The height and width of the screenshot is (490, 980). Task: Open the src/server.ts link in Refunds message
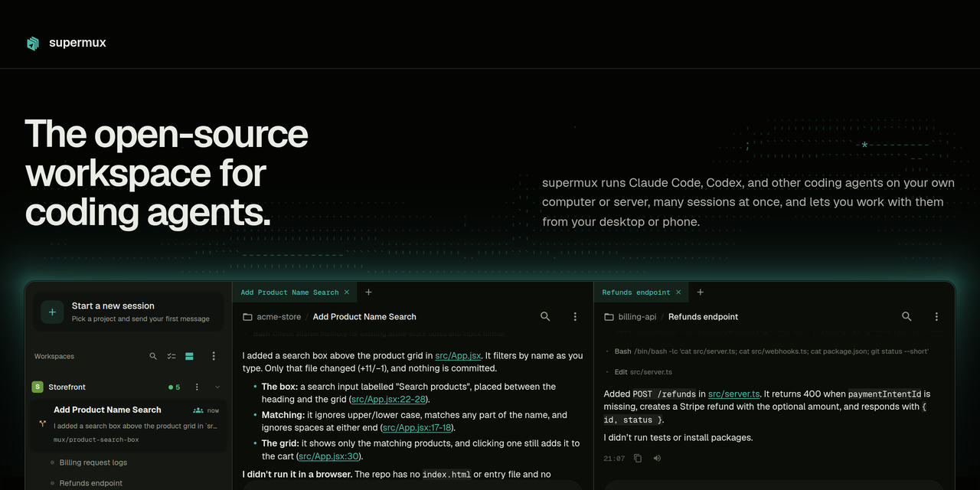click(734, 394)
